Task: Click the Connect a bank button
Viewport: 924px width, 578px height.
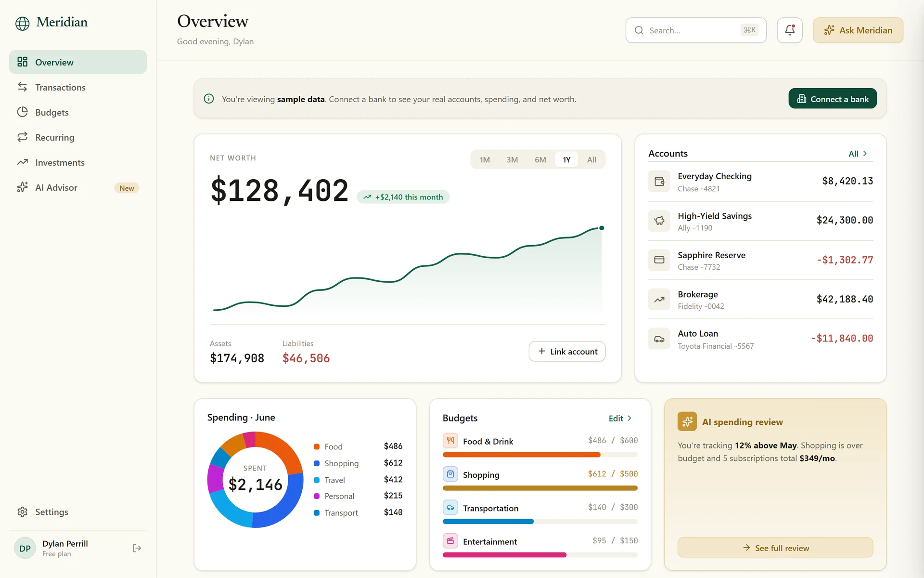Action: pos(833,99)
